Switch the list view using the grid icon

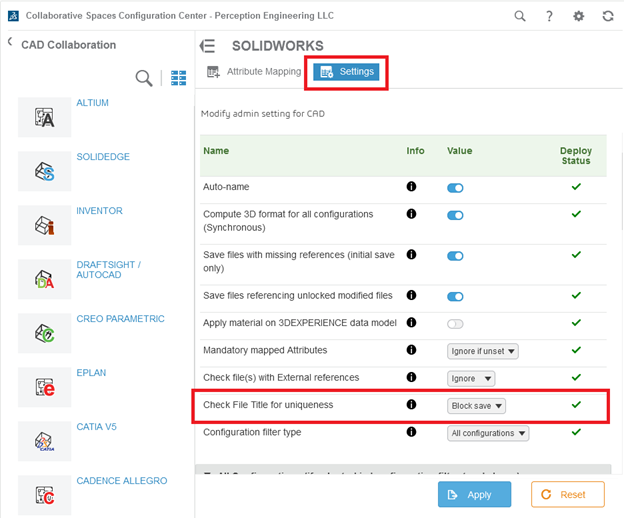point(178,78)
